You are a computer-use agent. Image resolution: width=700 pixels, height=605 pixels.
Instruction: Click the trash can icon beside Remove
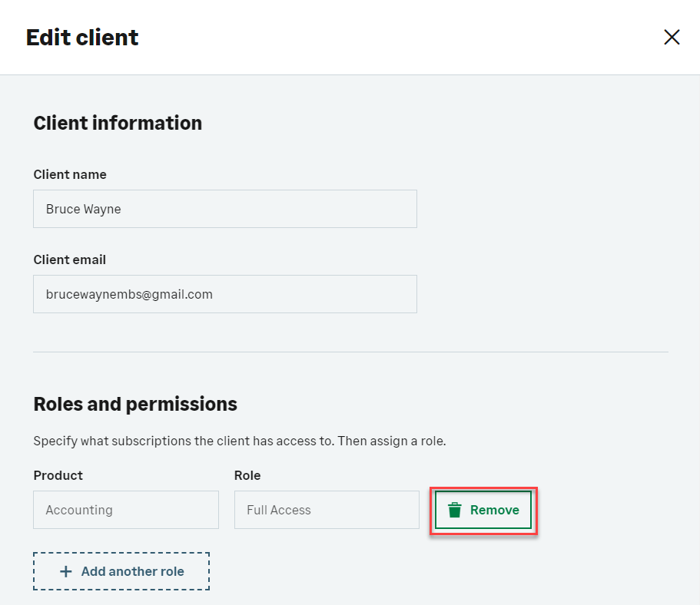tap(455, 511)
